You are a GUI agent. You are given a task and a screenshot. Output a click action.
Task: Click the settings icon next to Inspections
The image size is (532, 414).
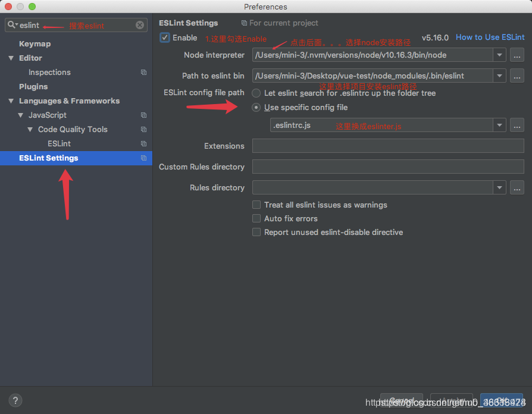(x=143, y=72)
